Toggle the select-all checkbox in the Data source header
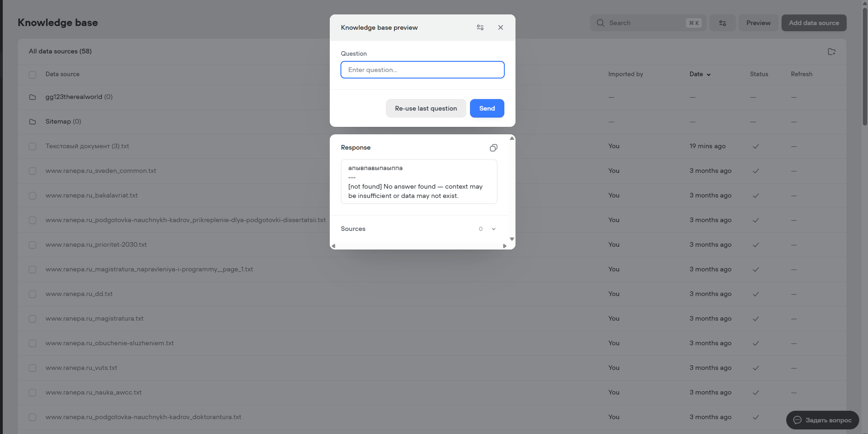 tap(33, 75)
